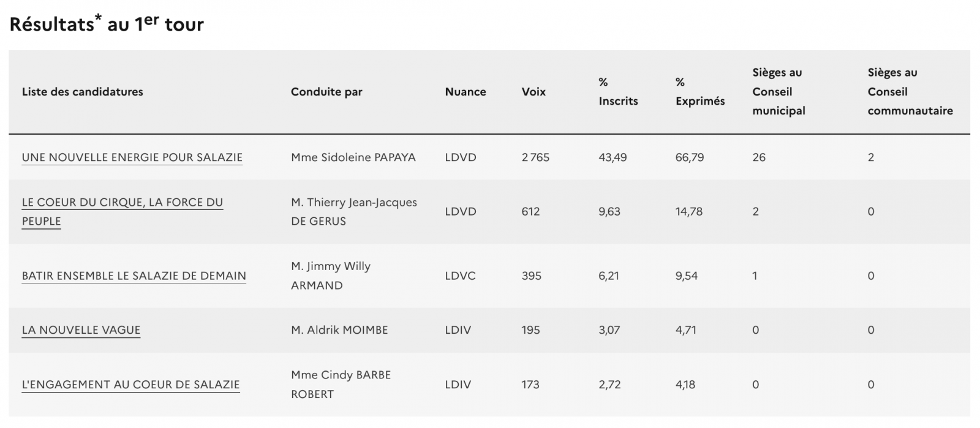Click the Voix column header
The height and width of the screenshot is (428, 980).
pos(533,92)
